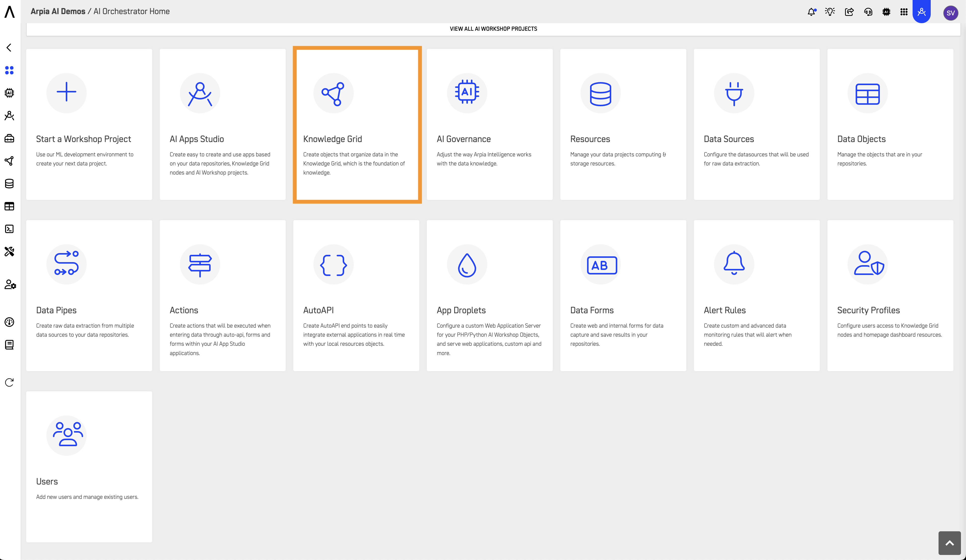Open the Data Pipes card
This screenshot has height=560, width=966.
point(89,295)
